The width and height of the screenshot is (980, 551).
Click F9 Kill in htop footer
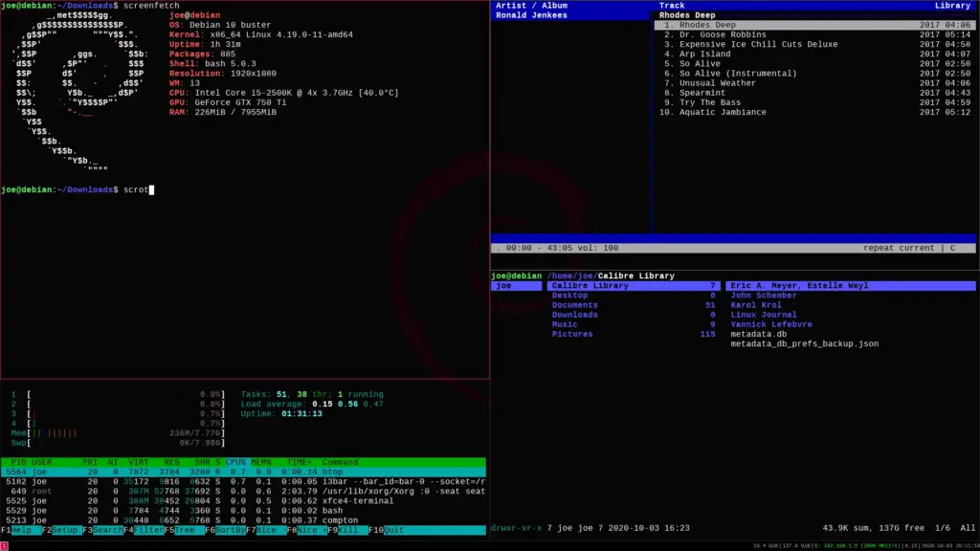click(x=346, y=530)
